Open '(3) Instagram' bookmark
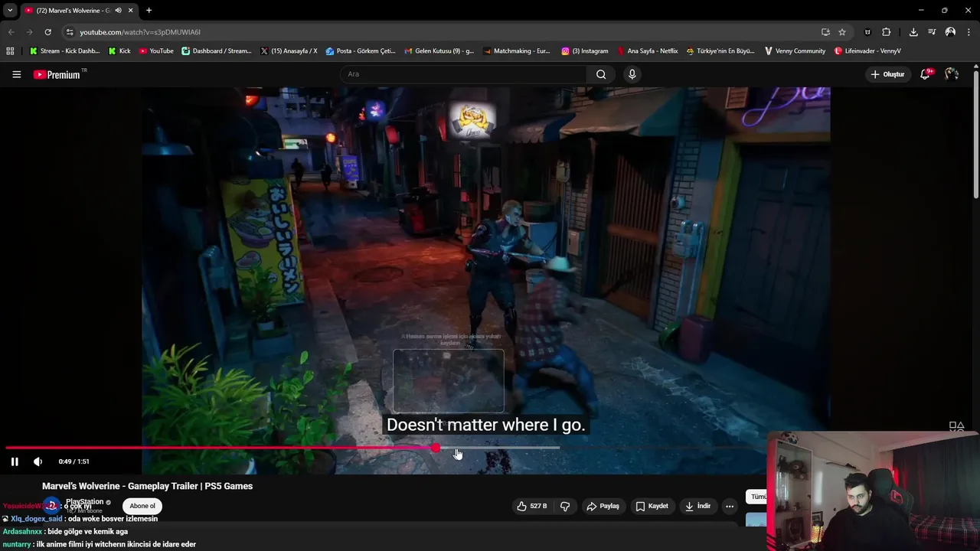The width and height of the screenshot is (980, 551). coord(584,51)
